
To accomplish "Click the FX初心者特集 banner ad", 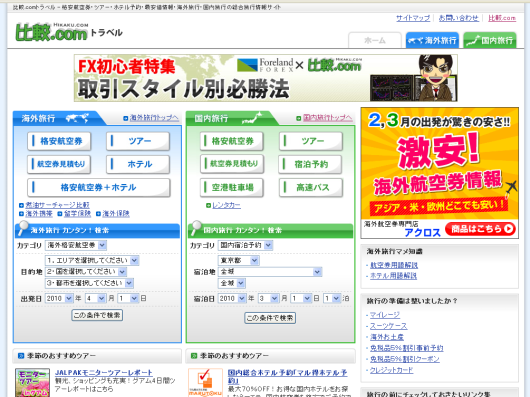I will pos(266,78).
